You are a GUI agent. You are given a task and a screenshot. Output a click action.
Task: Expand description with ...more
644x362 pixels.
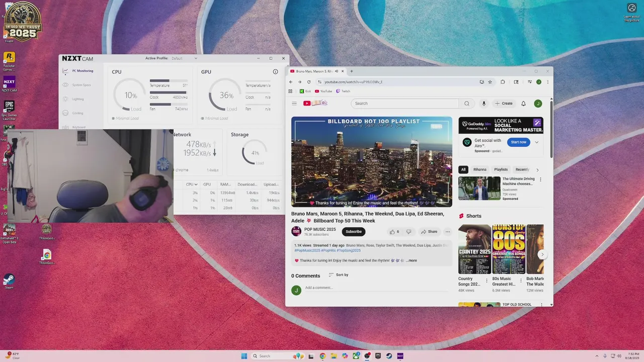pyautogui.click(x=412, y=260)
